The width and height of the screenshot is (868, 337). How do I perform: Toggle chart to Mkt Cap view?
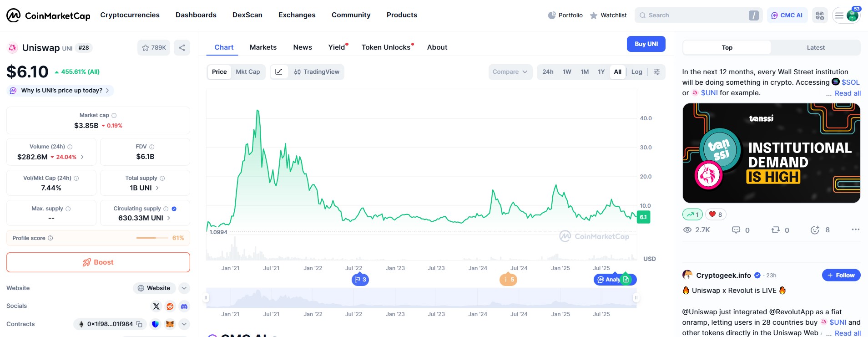(x=248, y=72)
